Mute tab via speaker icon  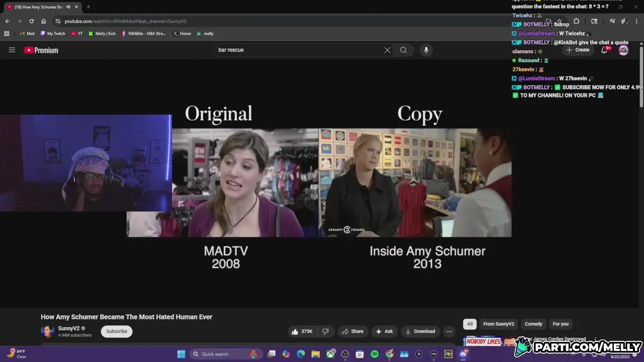(x=68, y=7)
